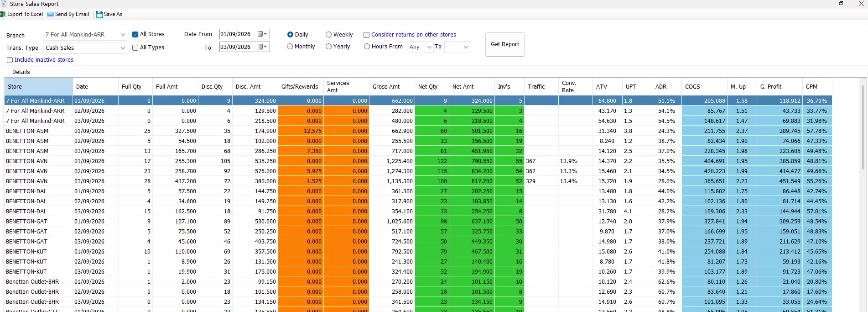Sort by the Services Amt column header
The image size is (868, 312).
tap(347, 87)
